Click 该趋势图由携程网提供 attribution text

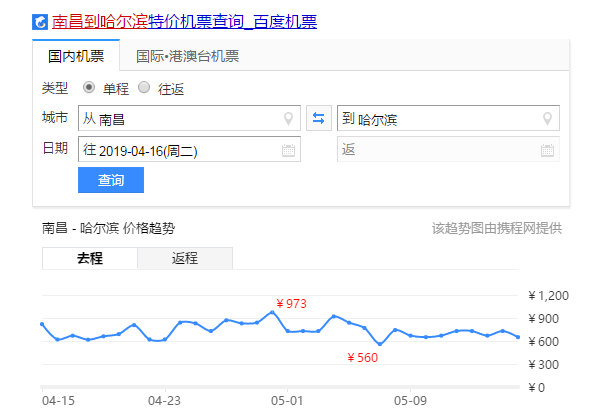point(497,229)
